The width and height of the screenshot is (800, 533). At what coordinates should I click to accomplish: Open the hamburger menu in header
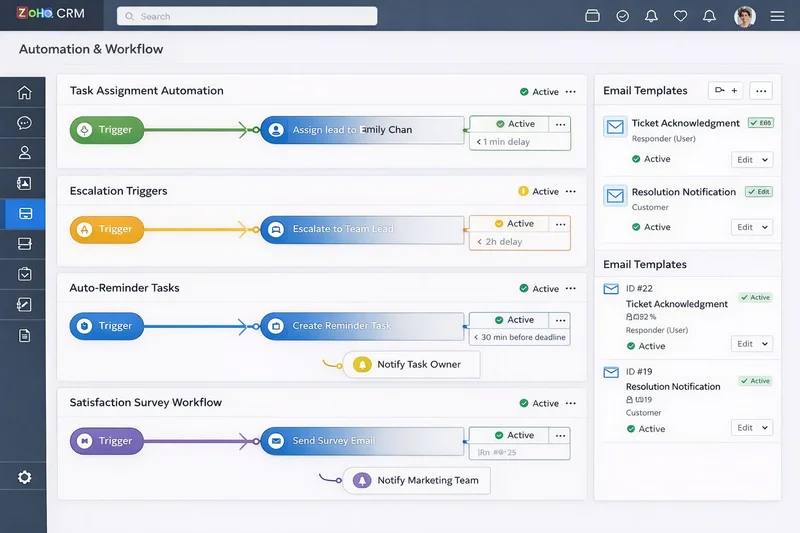coord(777,16)
